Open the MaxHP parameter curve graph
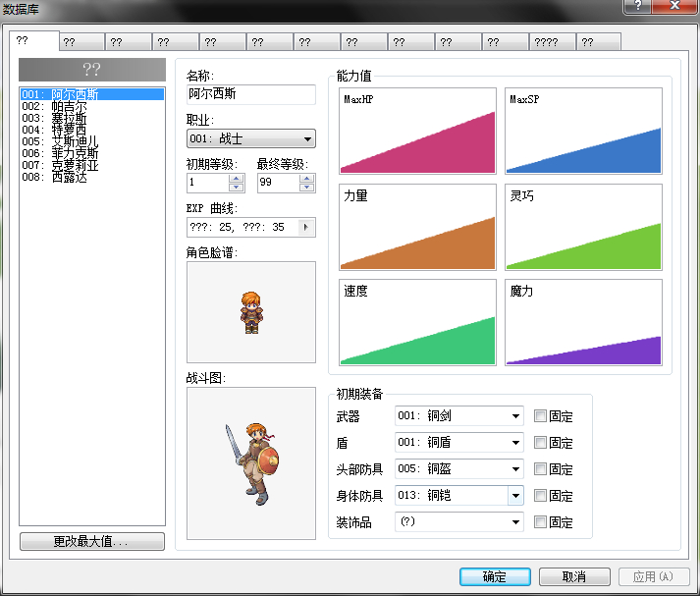This screenshot has width=700, height=596. click(x=417, y=131)
